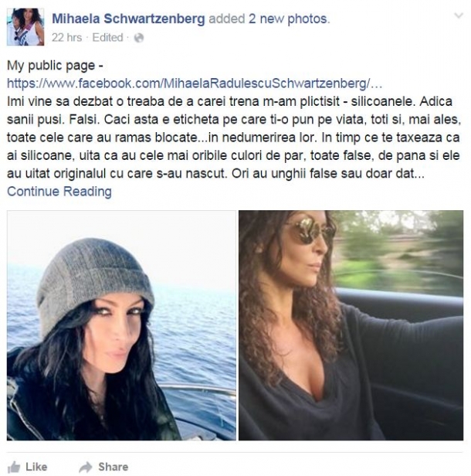Open the Mihaela Schwartzenberg name link
Screen dimensions: 471x476
[128, 19]
